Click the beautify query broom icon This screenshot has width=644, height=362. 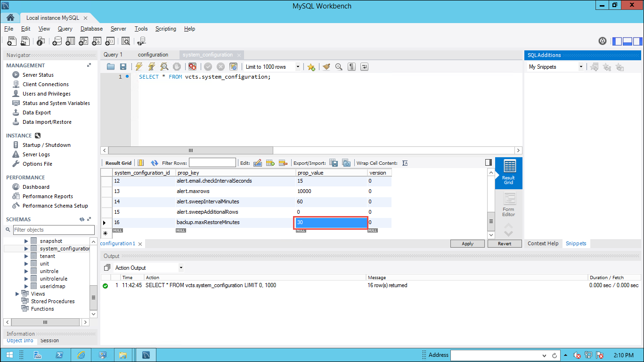(x=326, y=67)
